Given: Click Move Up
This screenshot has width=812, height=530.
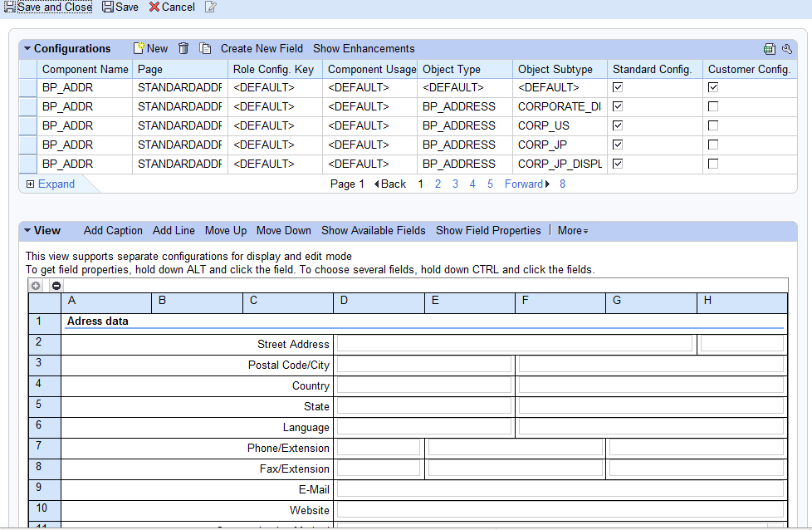Looking at the screenshot, I should coord(226,231).
